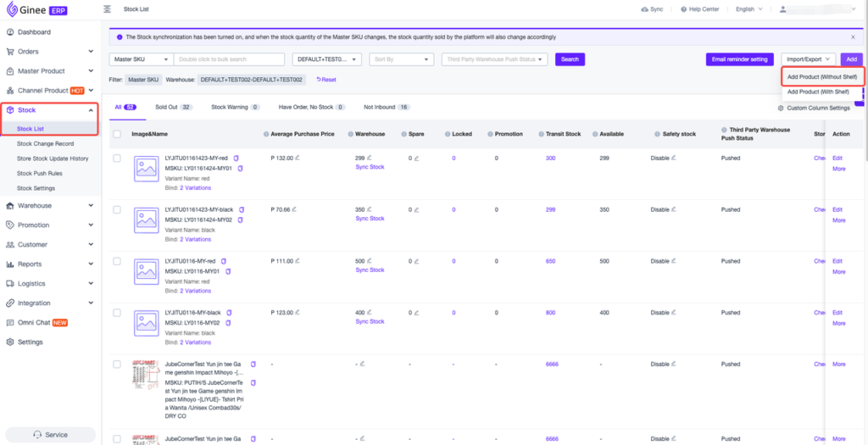Edit the safety stock pencil in first row

click(675, 158)
